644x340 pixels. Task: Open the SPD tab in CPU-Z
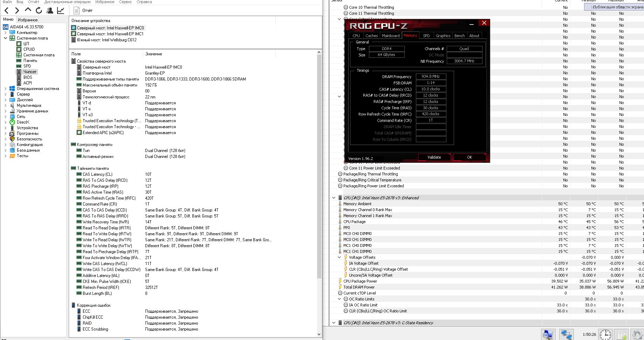[426, 36]
